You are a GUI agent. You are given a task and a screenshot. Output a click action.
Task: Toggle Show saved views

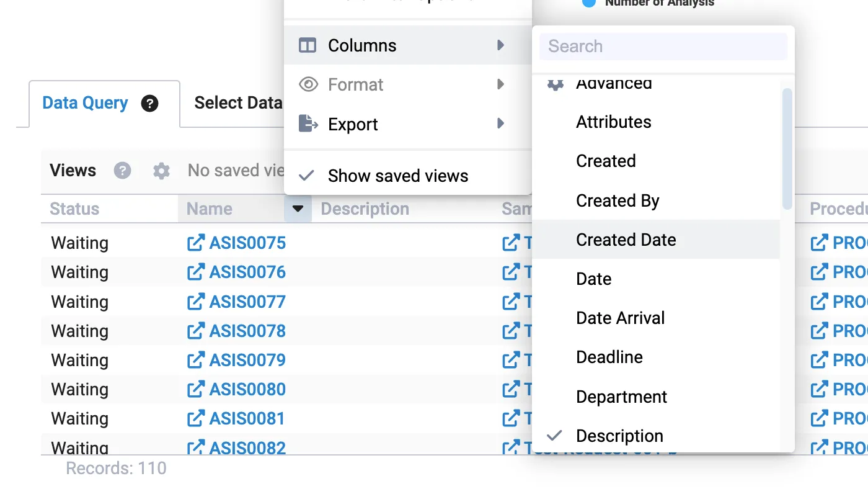click(x=397, y=176)
